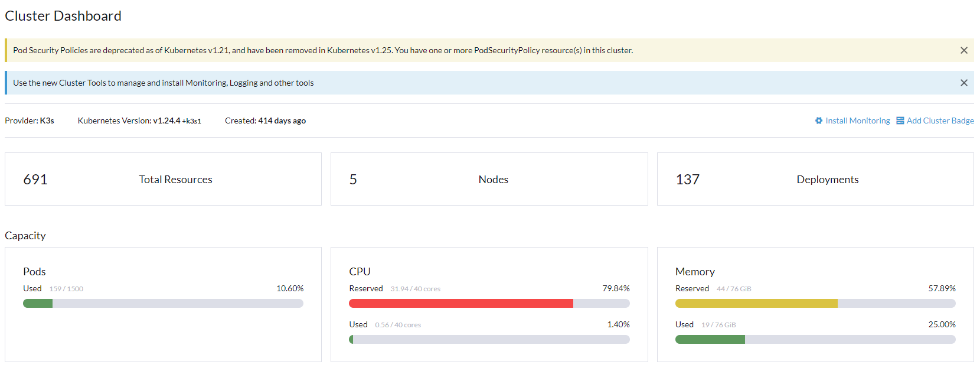Screen dimensions: 980x371
Task: Click the 19 / 76 GiB used value
Action: (x=718, y=325)
